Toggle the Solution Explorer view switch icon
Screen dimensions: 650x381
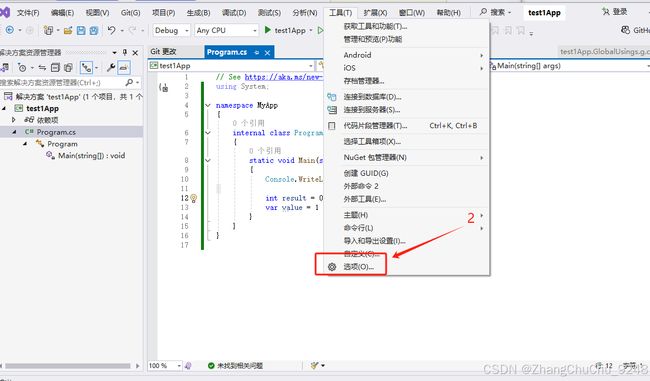pyautogui.click(x=86, y=68)
